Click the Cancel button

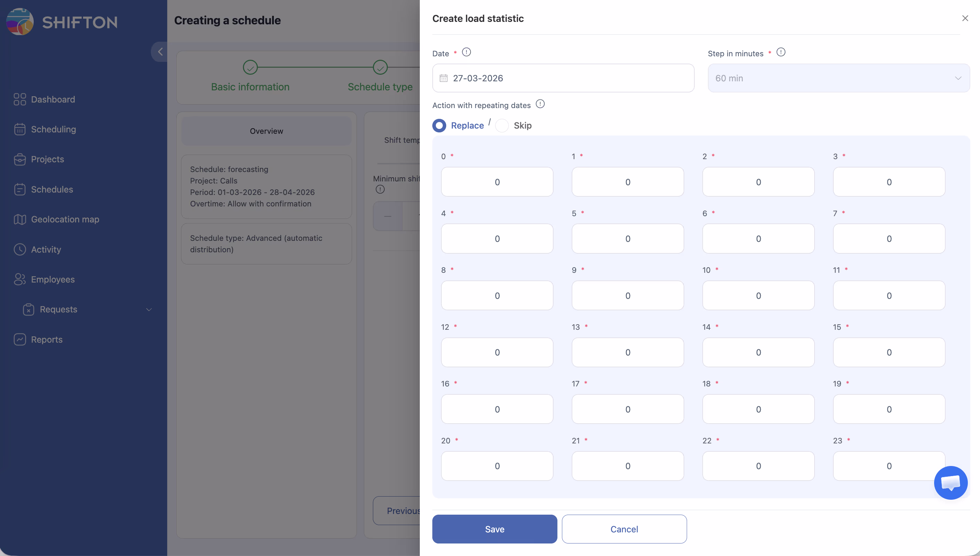[624, 529]
